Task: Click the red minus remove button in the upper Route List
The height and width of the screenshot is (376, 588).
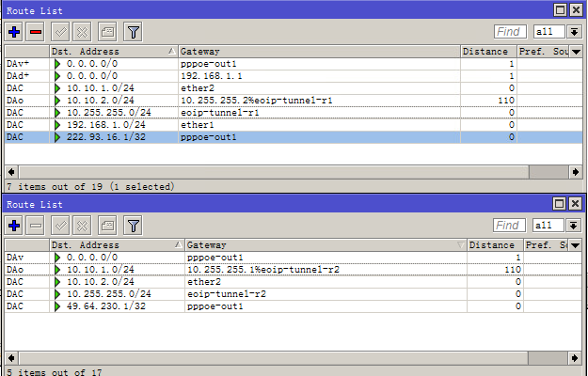Action: click(x=36, y=31)
